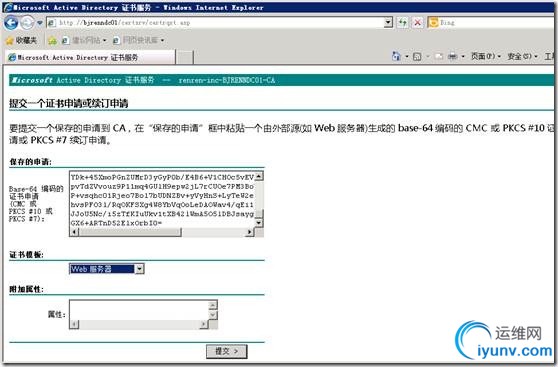
Task: Expand the Print options dropdown arrow
Action: [x=463, y=56]
